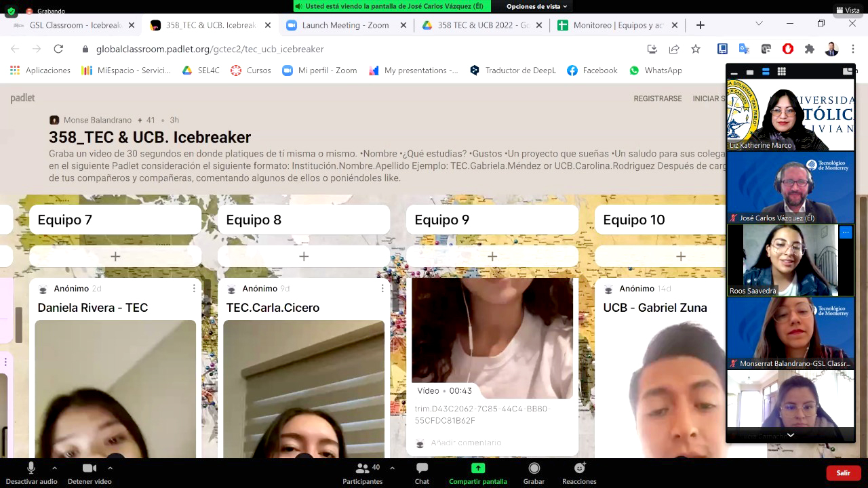The image size is (868, 488).
Task: Open the Zoom Chat panel
Action: 422,468
